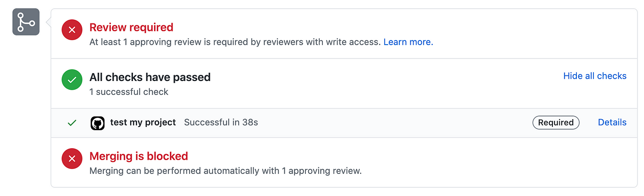644x196 pixels.
Task: Open the Learn more link
Action: pyautogui.click(x=408, y=42)
